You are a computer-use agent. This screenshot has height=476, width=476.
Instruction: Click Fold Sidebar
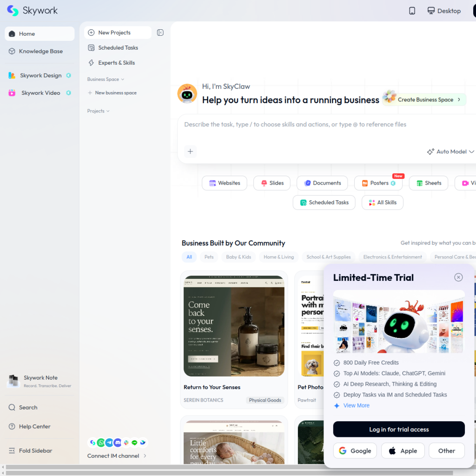tap(40, 450)
